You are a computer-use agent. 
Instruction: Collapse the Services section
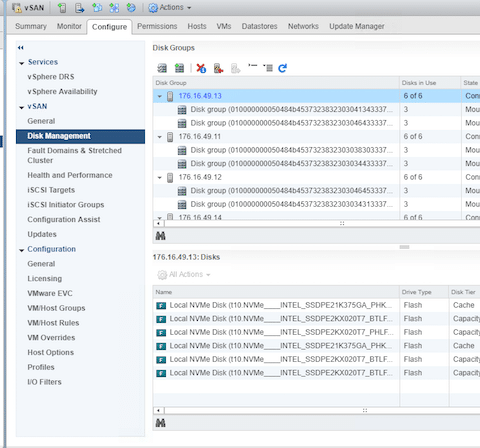tap(22, 63)
